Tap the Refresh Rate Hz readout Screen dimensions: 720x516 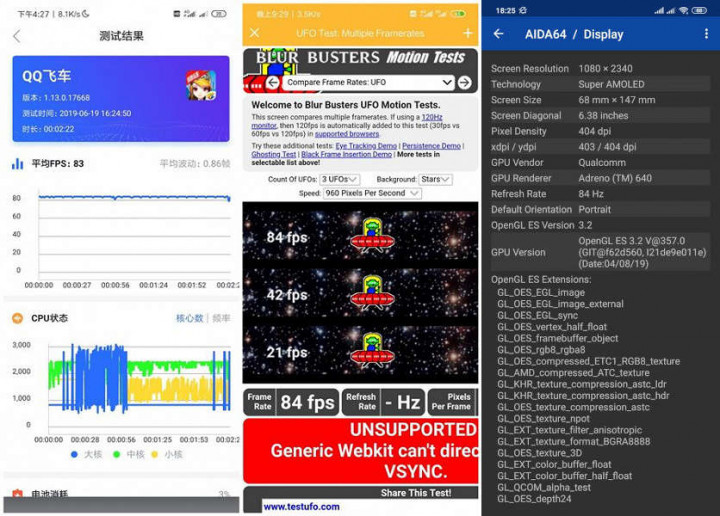click(x=383, y=402)
